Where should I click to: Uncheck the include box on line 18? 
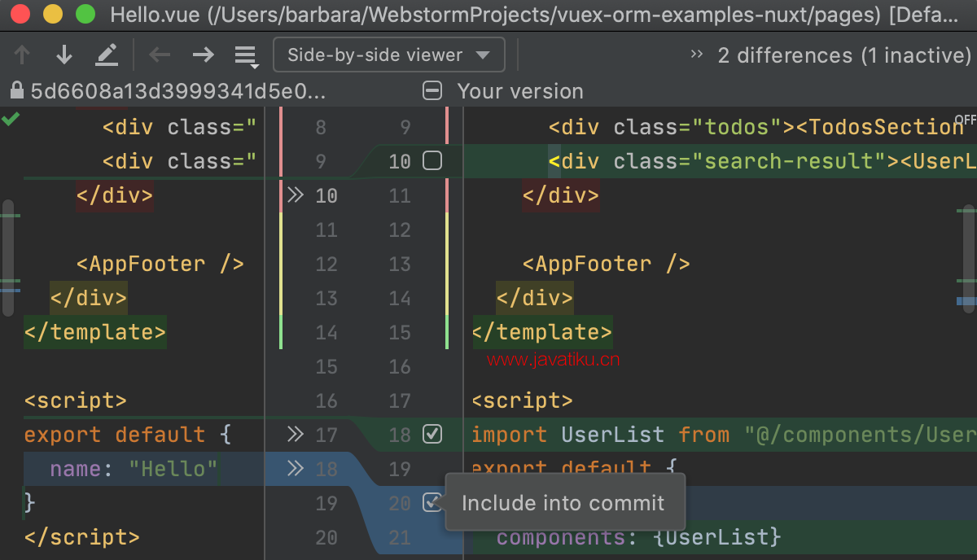(x=432, y=435)
